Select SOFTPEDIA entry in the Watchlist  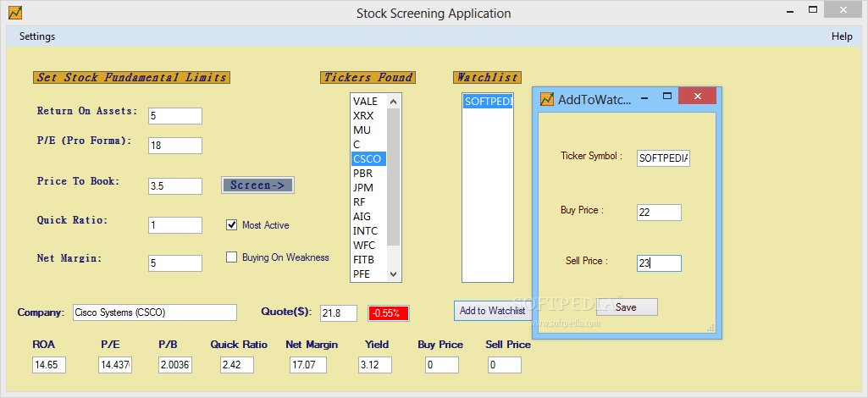tap(488, 102)
